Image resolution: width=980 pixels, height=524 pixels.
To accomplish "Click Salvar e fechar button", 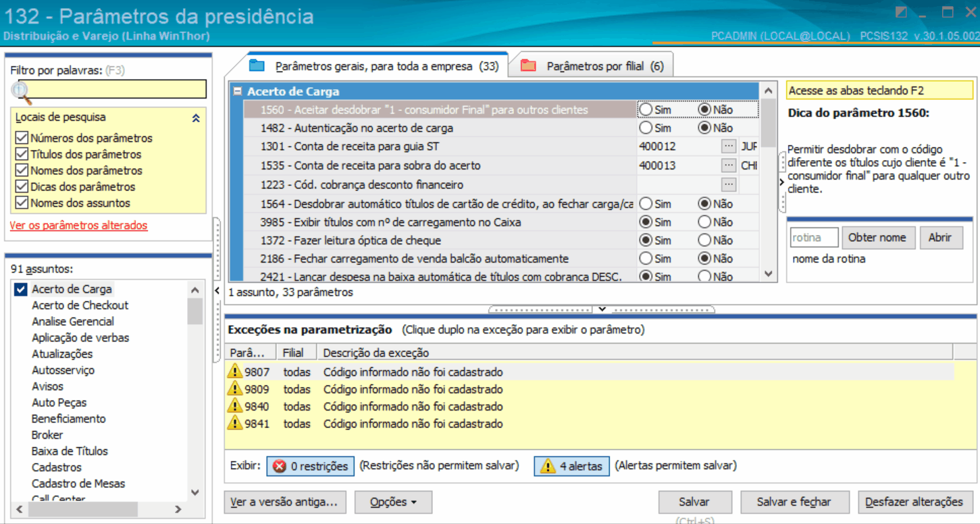I will point(794,502).
